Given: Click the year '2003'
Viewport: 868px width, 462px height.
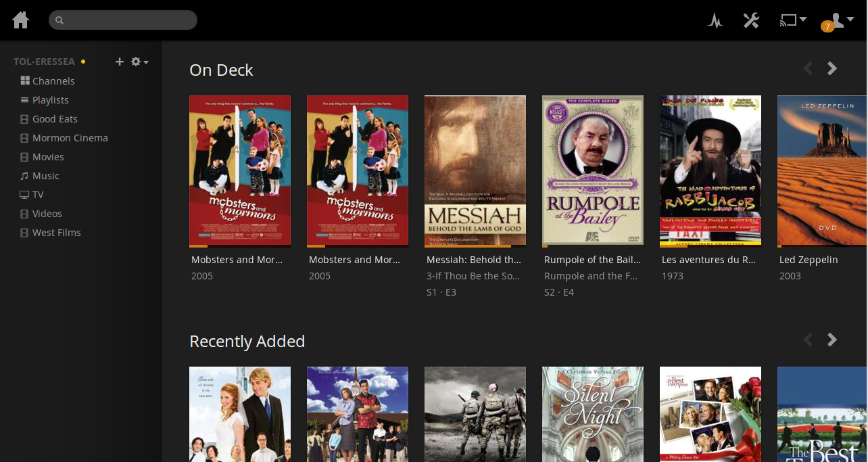Looking at the screenshot, I should point(790,276).
